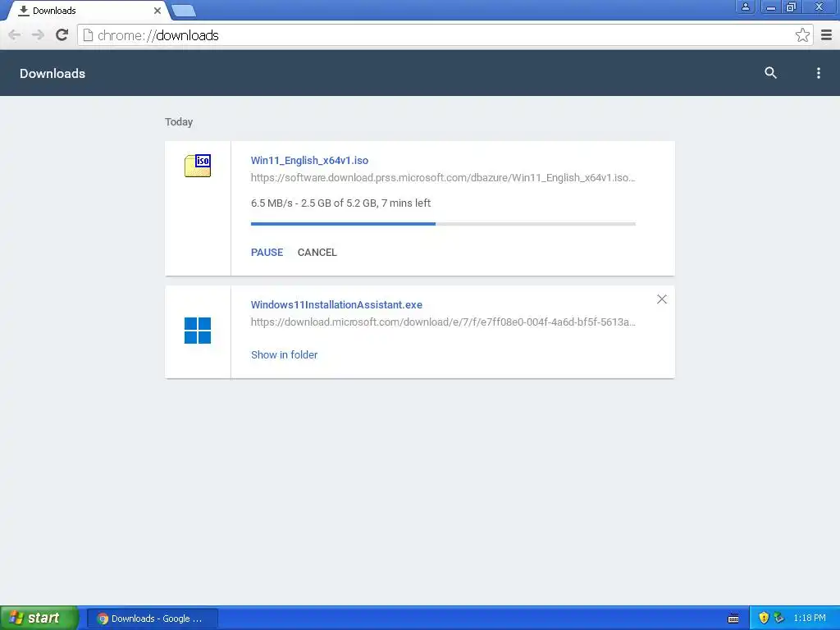Open the Win11_English_x64v1.iso file link

(x=309, y=160)
